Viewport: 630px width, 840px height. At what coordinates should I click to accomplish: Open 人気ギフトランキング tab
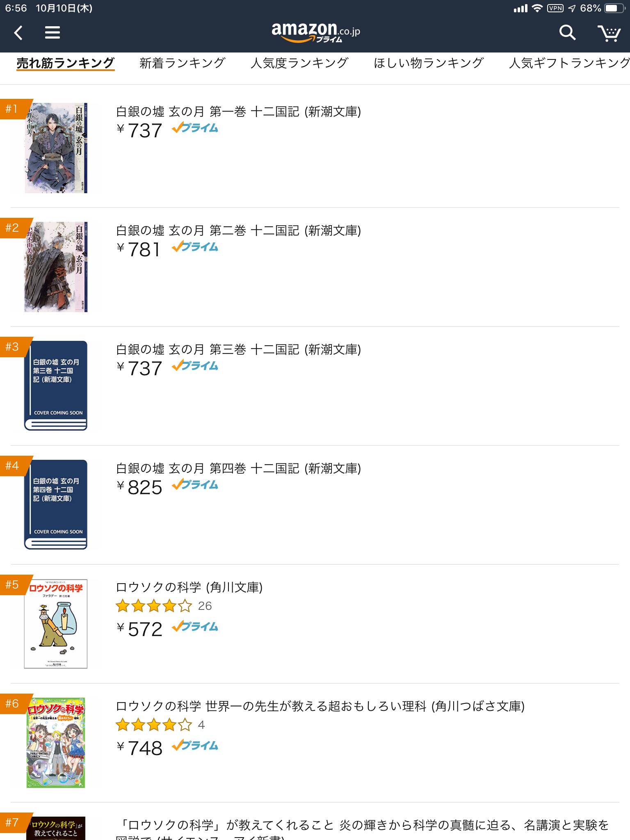tap(569, 63)
